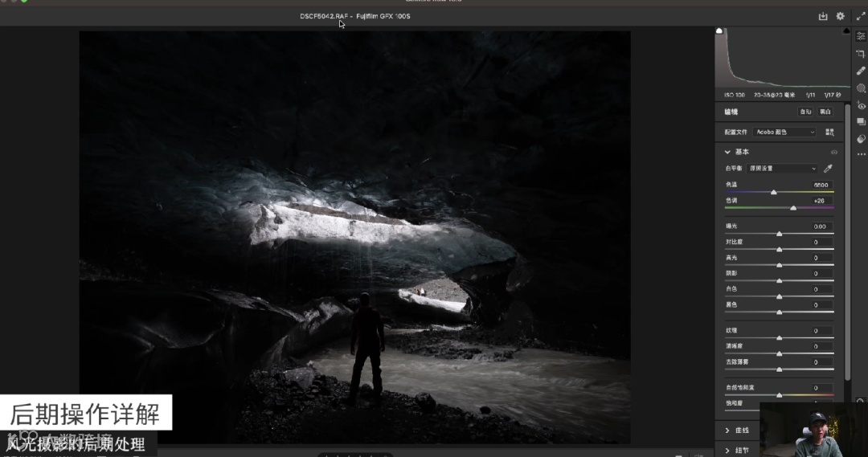Click the 高光 highlights slider handle

(780, 265)
